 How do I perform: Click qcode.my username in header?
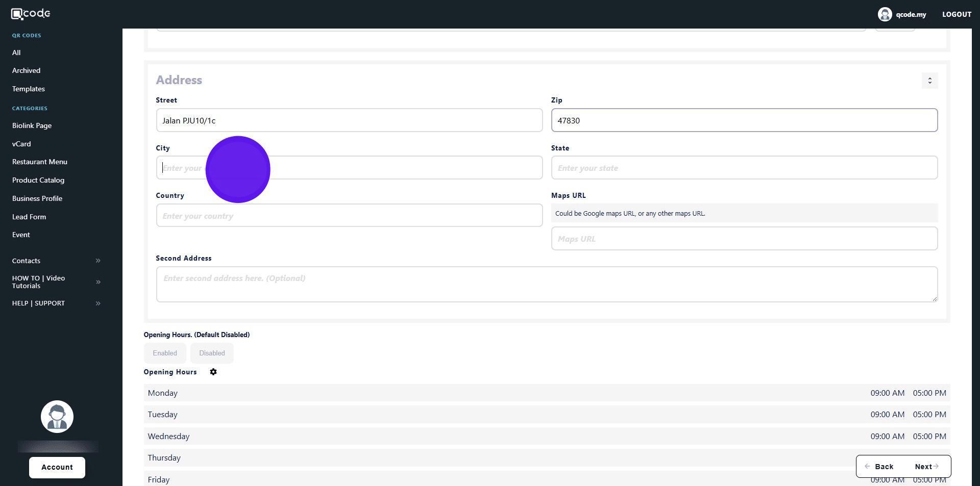tap(911, 14)
